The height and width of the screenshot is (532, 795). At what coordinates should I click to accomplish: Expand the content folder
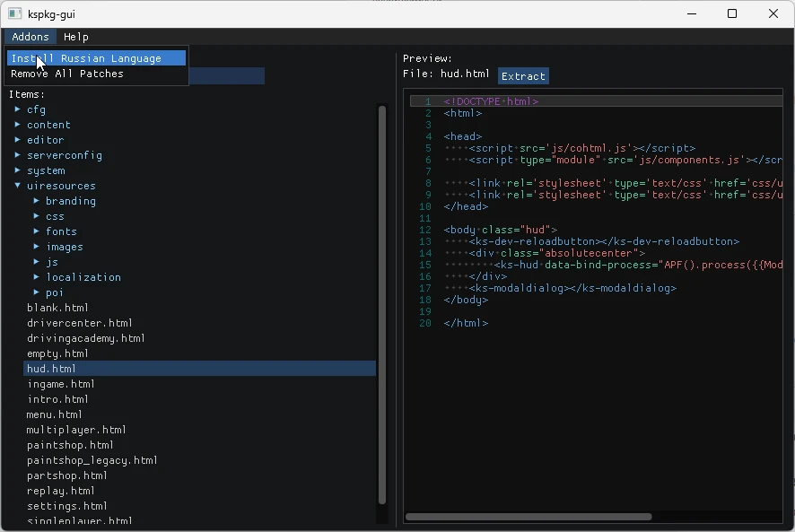point(48,125)
